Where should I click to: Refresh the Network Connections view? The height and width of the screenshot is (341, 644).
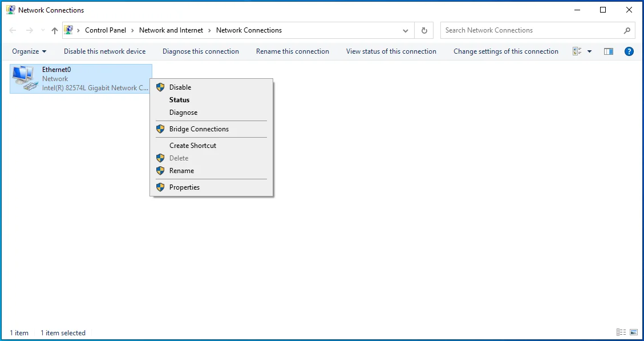pyautogui.click(x=424, y=30)
